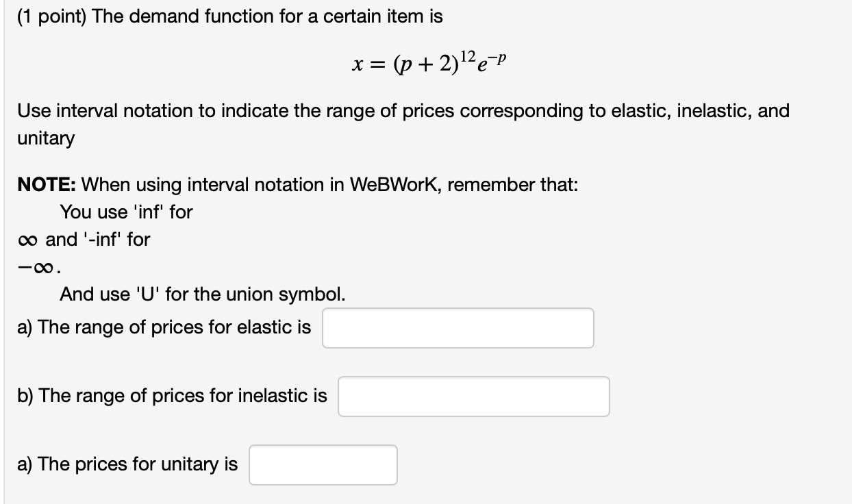
Task: Click the negative infinity symbol line
Action: [x=36, y=266]
